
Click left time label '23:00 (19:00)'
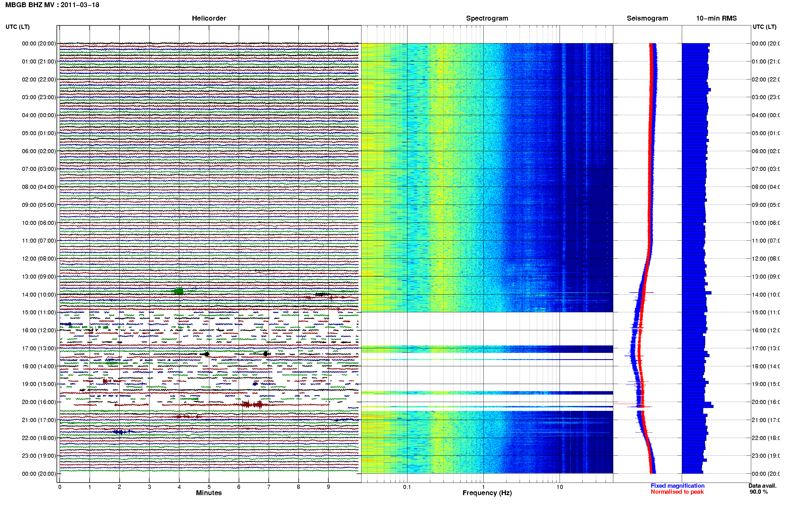(39, 456)
